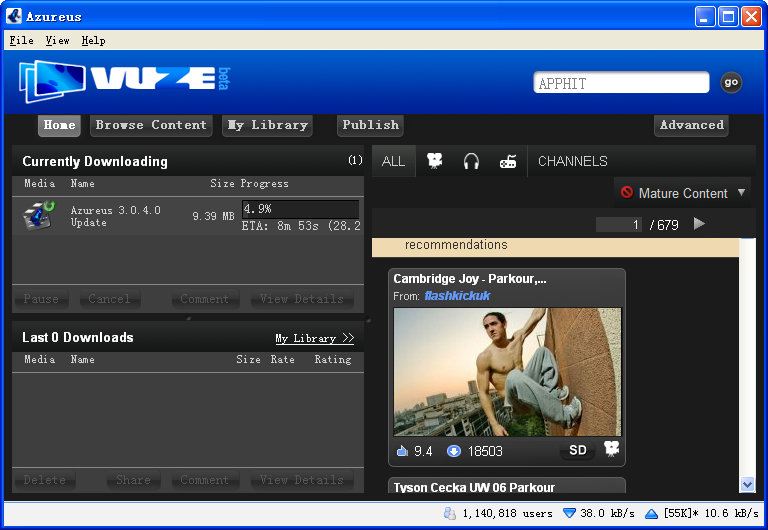768x530 pixels.
Task: Filter by games with the controller icon
Action: [x=508, y=161]
